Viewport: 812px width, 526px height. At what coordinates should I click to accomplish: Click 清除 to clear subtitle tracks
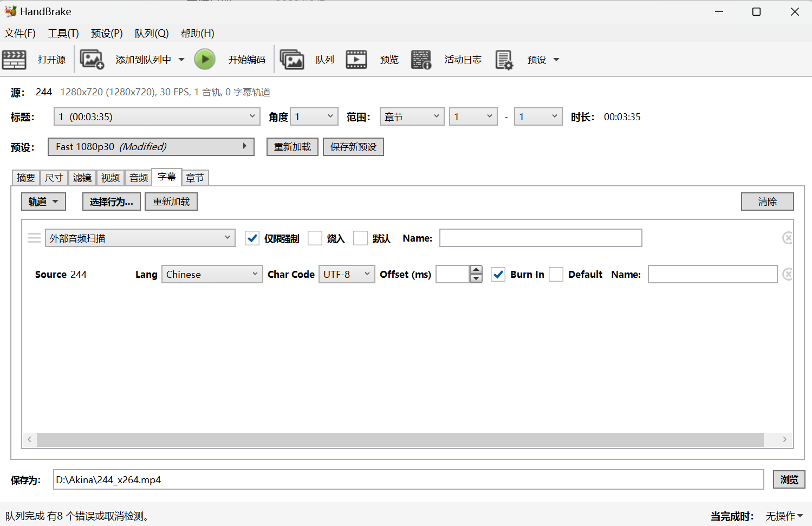coord(767,201)
